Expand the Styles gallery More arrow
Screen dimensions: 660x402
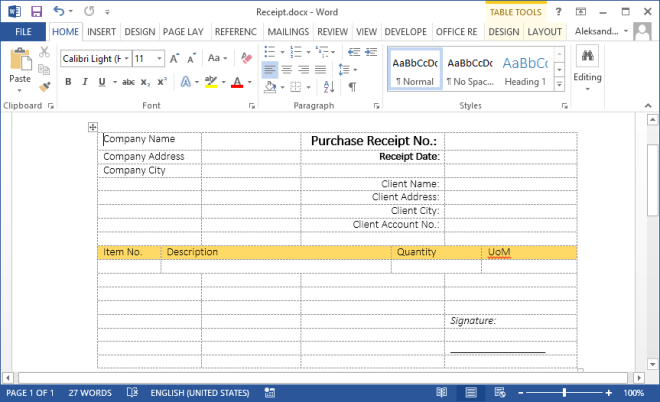559,85
